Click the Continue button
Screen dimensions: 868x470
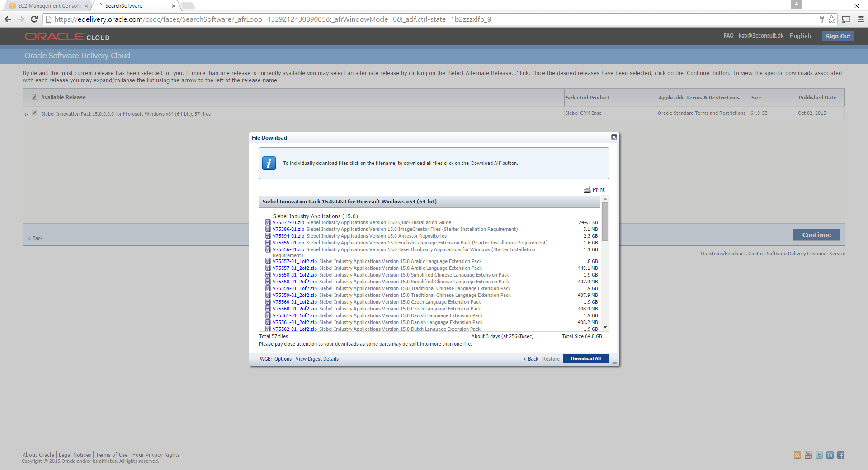pyautogui.click(x=816, y=235)
